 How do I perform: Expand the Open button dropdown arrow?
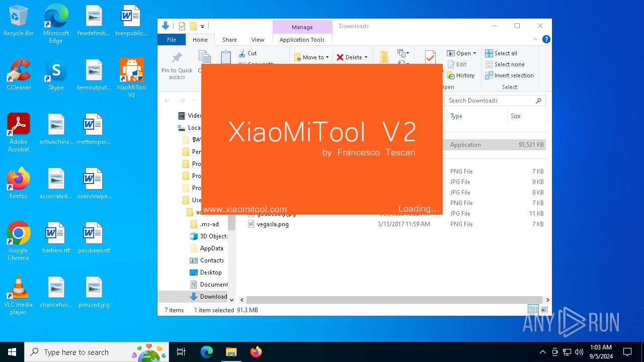[474, 53]
